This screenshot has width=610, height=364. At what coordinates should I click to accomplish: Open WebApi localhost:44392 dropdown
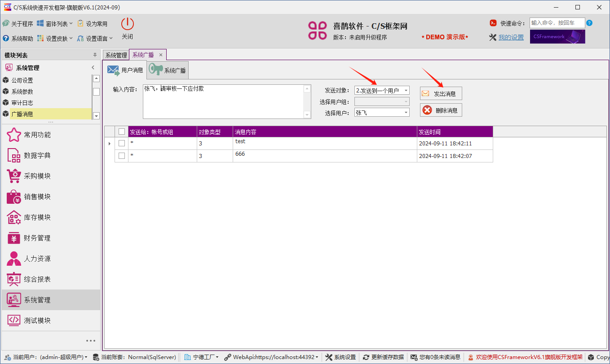tap(272, 357)
